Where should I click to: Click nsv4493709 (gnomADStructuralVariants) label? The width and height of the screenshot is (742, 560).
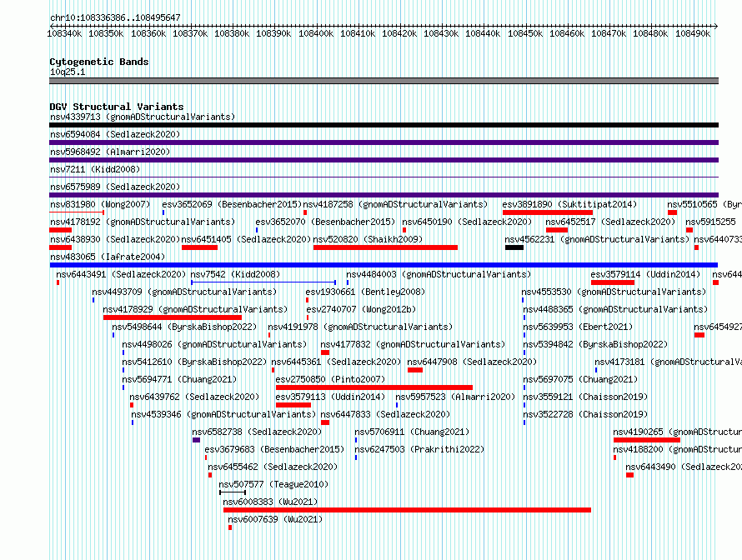click(x=184, y=292)
